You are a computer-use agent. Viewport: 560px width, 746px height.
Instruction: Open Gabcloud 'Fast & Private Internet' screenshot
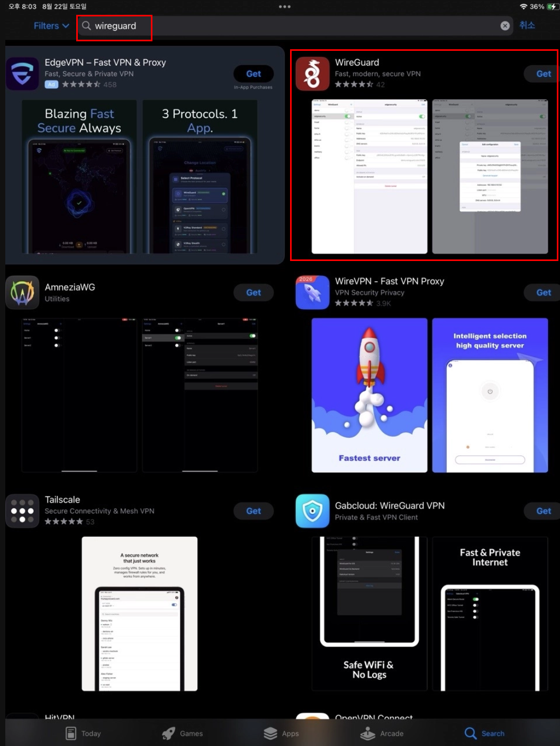(x=490, y=614)
